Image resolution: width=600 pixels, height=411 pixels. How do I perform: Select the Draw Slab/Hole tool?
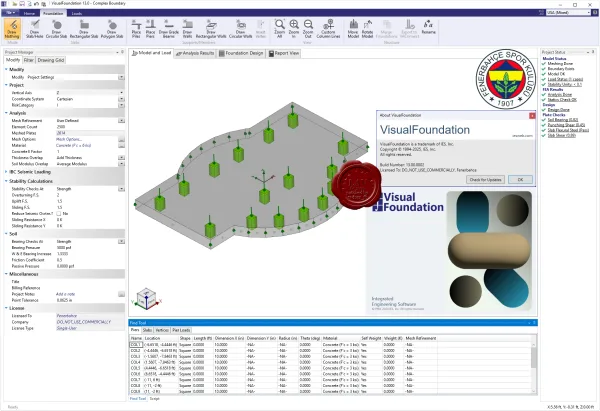(34, 29)
